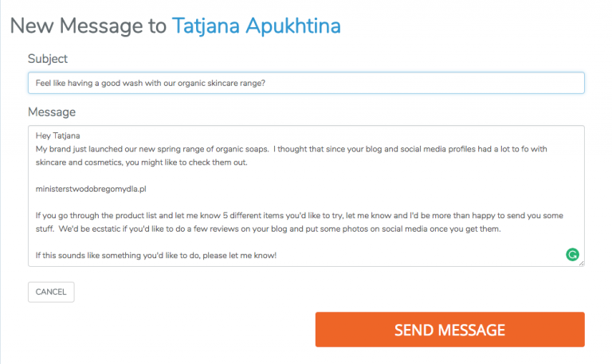Click the green Grammarly icon
Viewport: 612px width, 364px height.
571,255
